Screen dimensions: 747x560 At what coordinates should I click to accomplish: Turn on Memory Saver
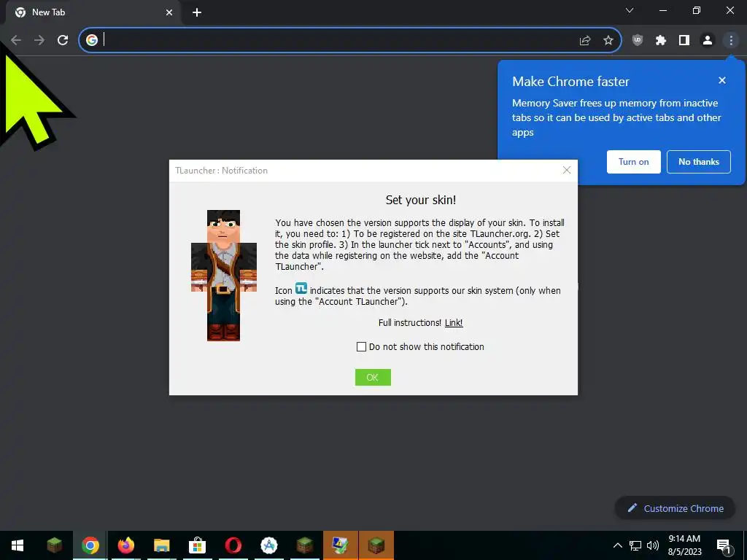click(634, 162)
